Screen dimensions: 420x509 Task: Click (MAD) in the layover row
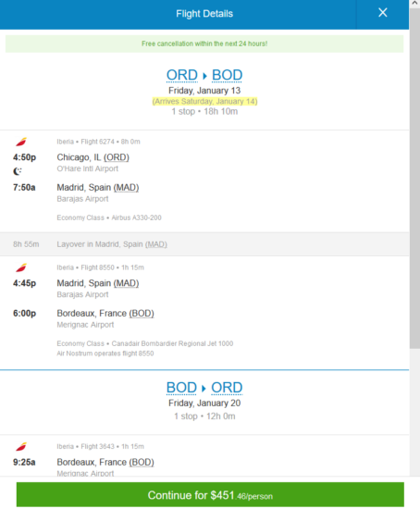156,244
